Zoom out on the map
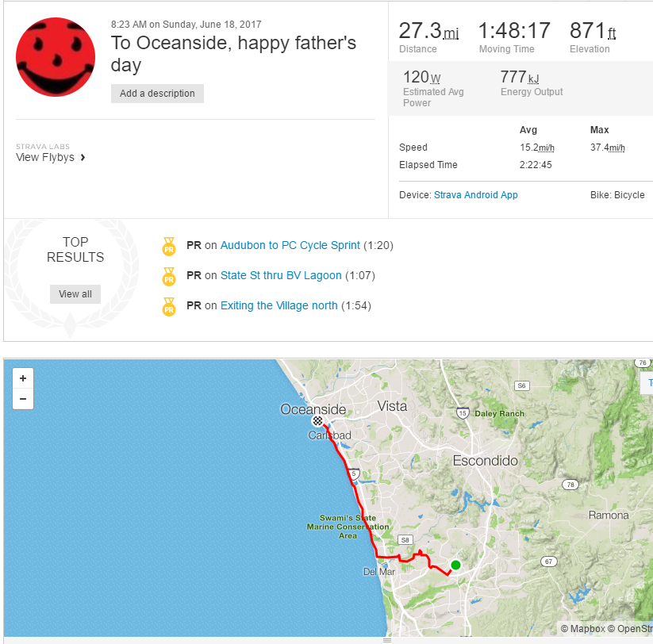 point(23,399)
